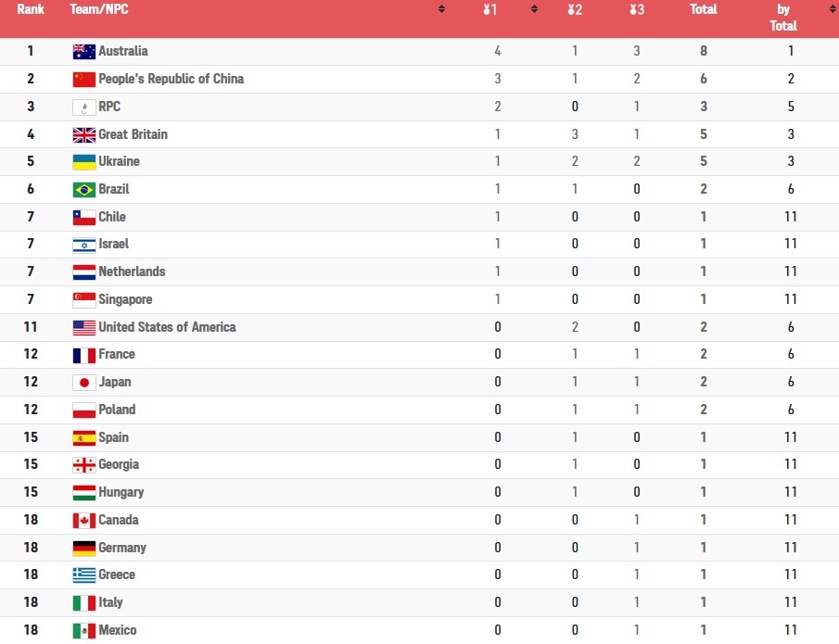This screenshot has width=839, height=644.
Task: Click the RPC emblem icon
Action: tap(84, 107)
